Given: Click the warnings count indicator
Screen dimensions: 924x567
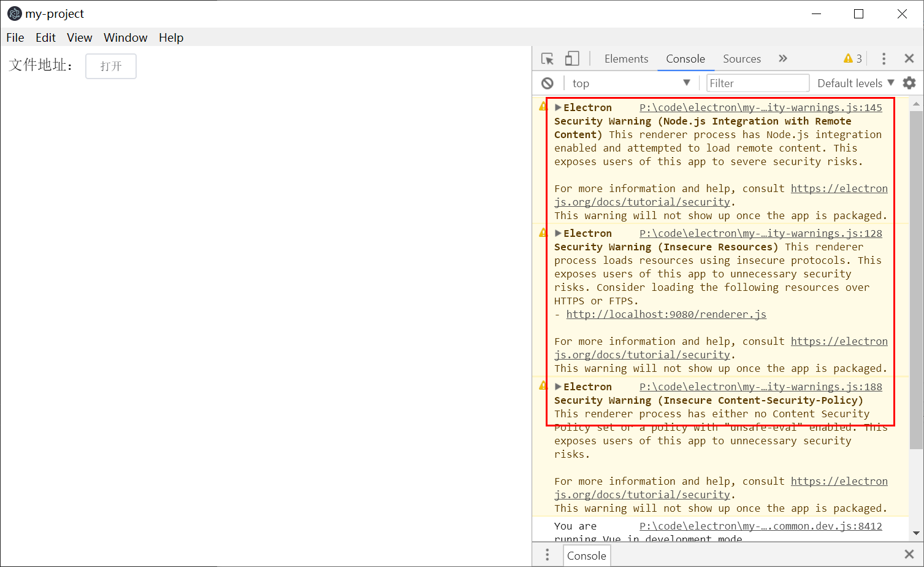Looking at the screenshot, I should (x=853, y=58).
